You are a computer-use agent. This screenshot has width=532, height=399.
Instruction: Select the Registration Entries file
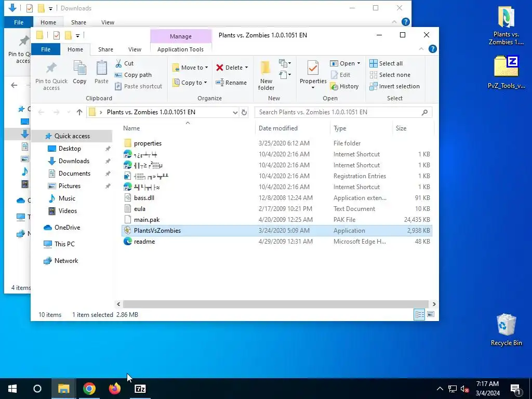(x=276, y=176)
